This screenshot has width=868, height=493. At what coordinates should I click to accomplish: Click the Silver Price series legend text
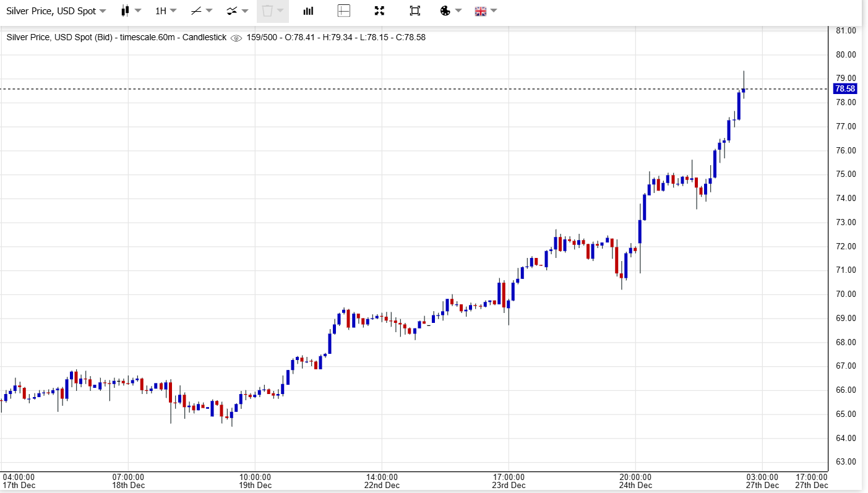(116, 37)
